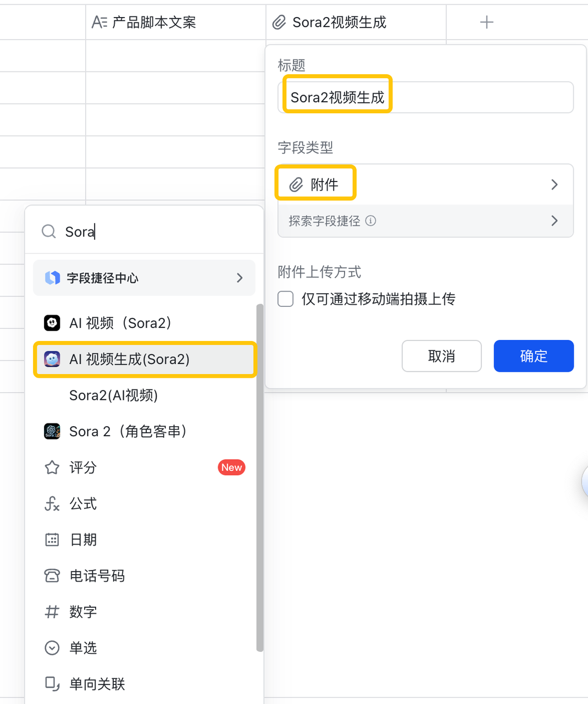Open the 附件 field type dropdown
588x704 pixels.
click(x=425, y=184)
